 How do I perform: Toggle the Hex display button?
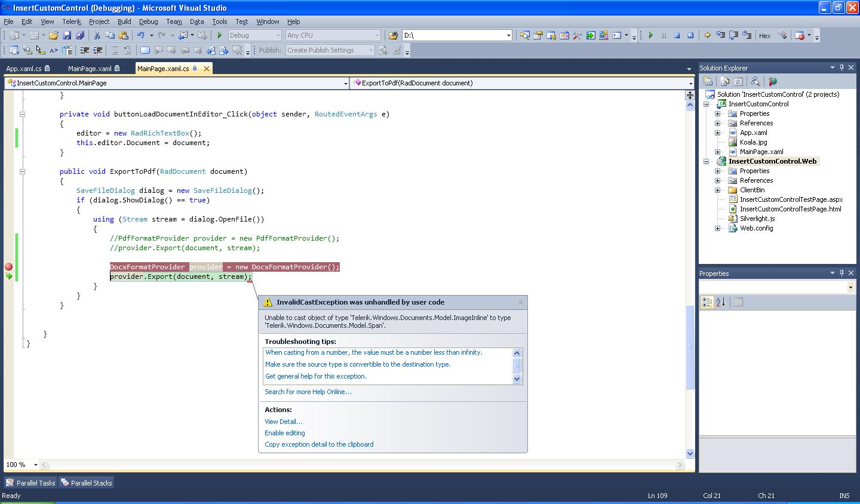tap(764, 36)
